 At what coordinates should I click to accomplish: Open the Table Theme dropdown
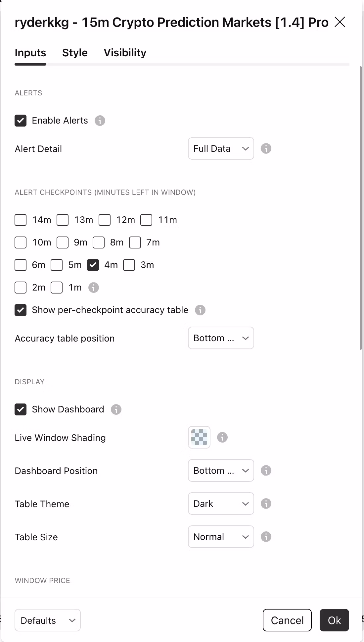pyautogui.click(x=221, y=504)
